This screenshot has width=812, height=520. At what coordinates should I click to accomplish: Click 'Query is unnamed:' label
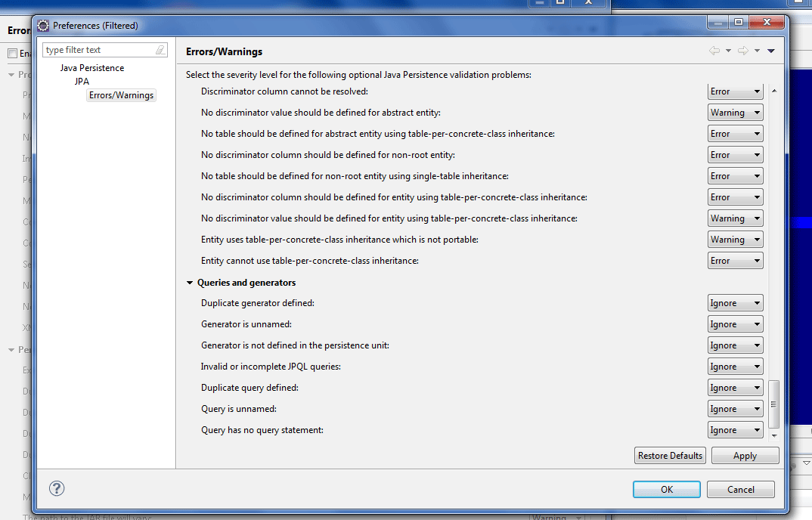[239, 409]
